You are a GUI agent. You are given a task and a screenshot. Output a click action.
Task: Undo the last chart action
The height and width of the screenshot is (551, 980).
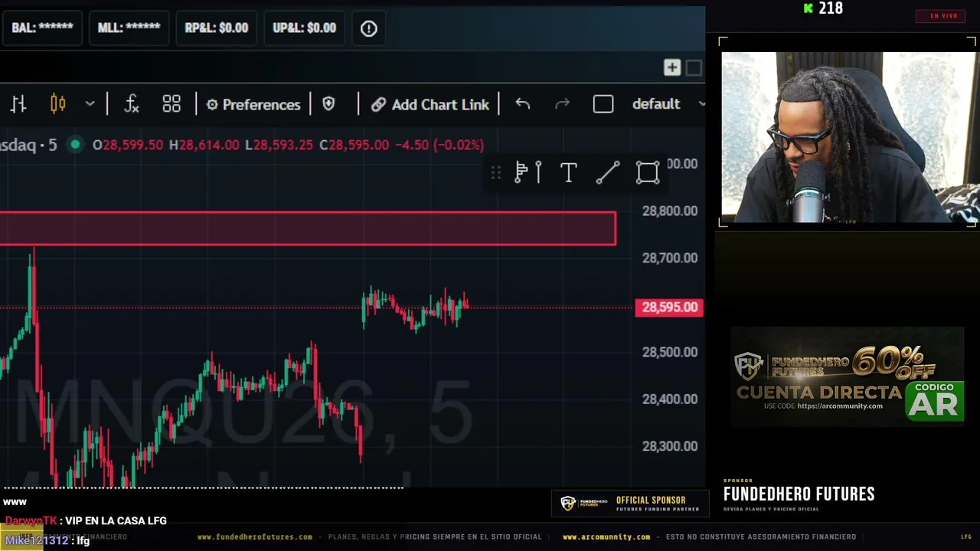tap(522, 104)
